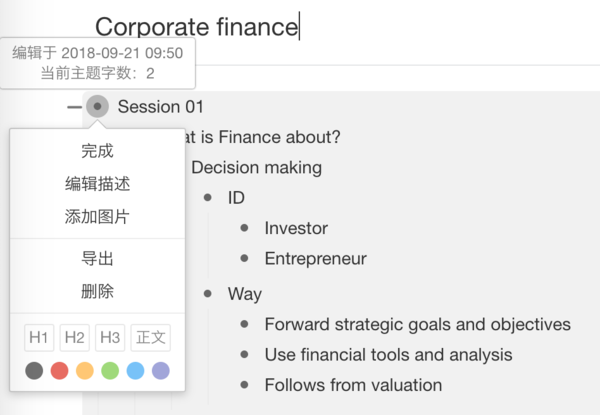600x415 pixels.
Task: Click the bullet next to Entrepreneur
Action: coord(245,258)
